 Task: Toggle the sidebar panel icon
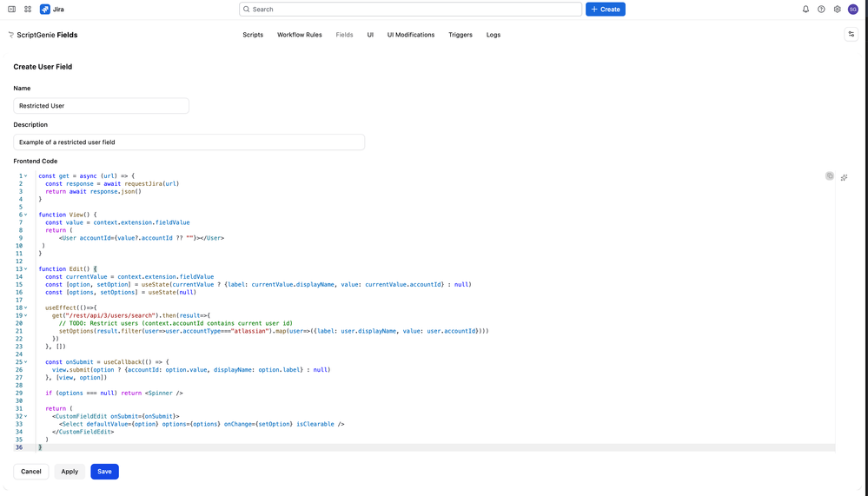click(11, 10)
